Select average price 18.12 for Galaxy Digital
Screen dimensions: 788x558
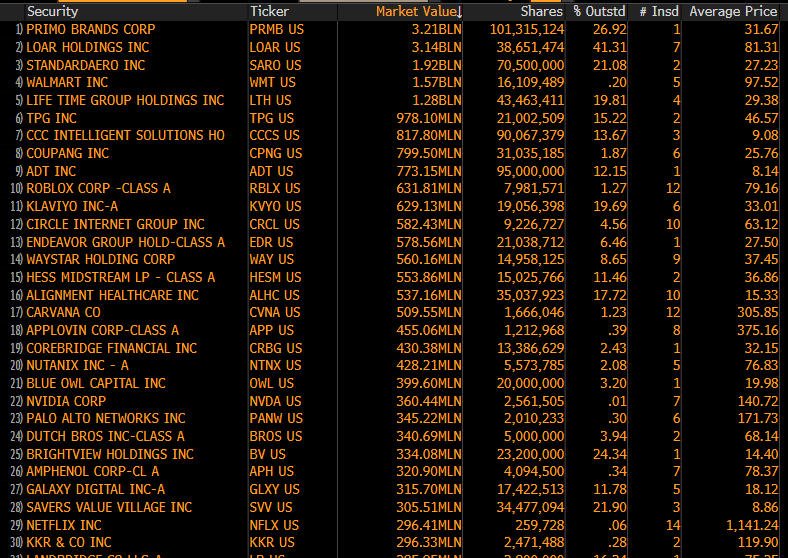pyautogui.click(x=761, y=489)
